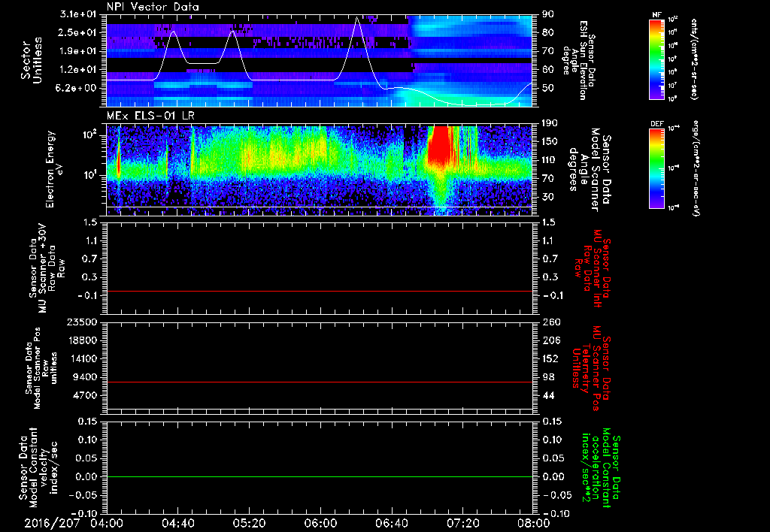Click the tallest white sun elevation peak
770x532 pixels.
(x=357, y=18)
